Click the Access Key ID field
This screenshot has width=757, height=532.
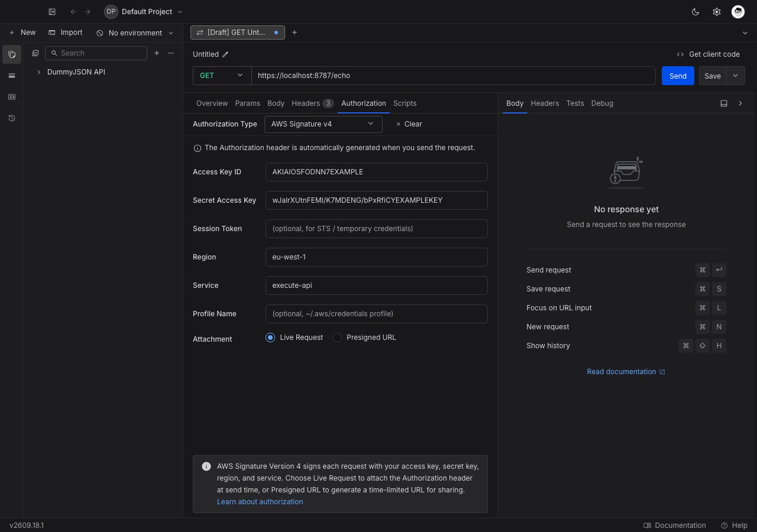(x=377, y=172)
